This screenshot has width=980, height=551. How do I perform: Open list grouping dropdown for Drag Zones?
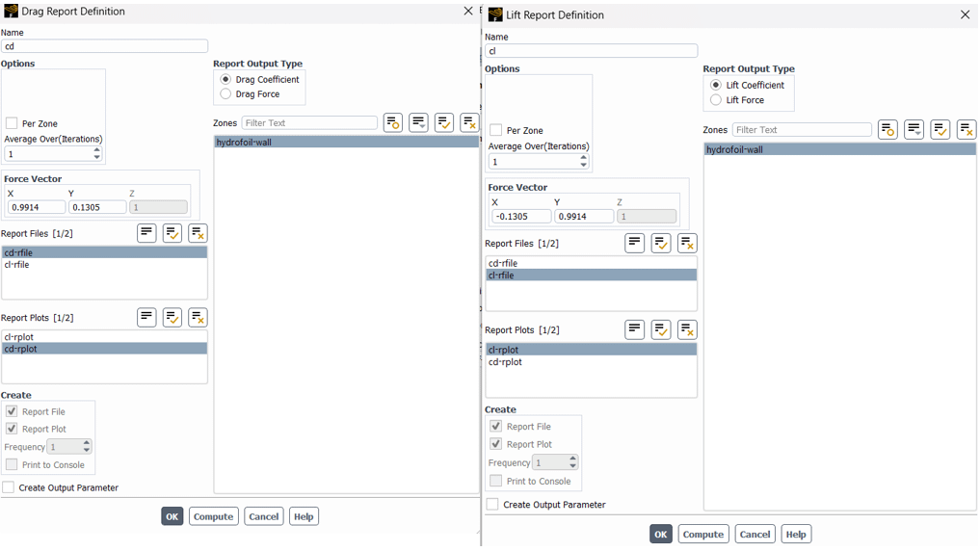click(418, 122)
